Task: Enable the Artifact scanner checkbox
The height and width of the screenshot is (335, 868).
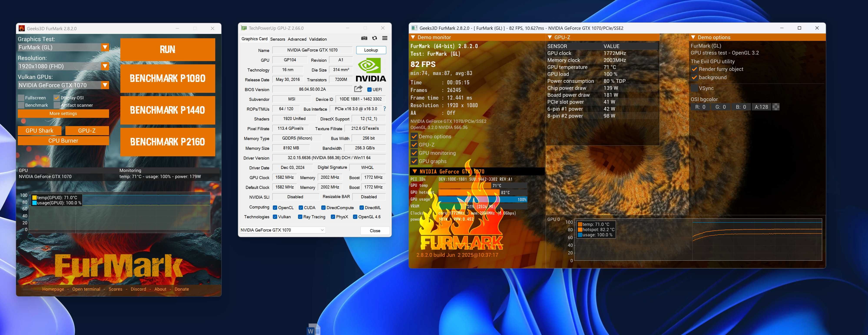Action: point(57,105)
